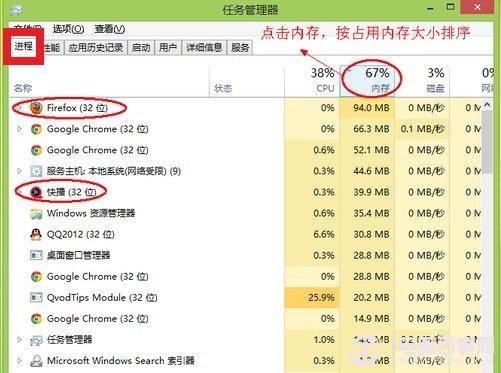Viewport: 501px width, 373px height.
Task: Expand the 任务管理器 process group
Action: 19,340
